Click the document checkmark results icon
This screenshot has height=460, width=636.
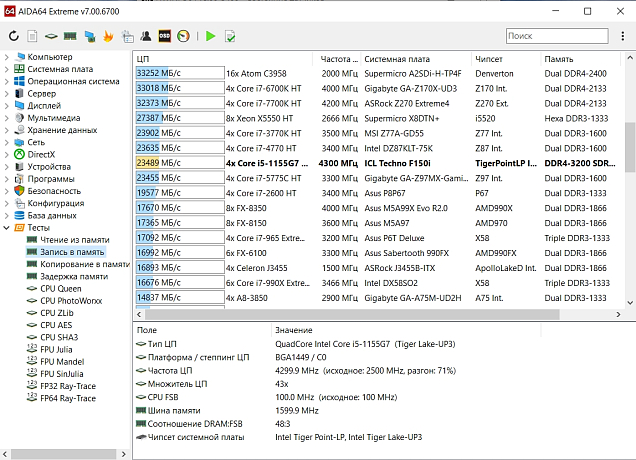(231, 37)
